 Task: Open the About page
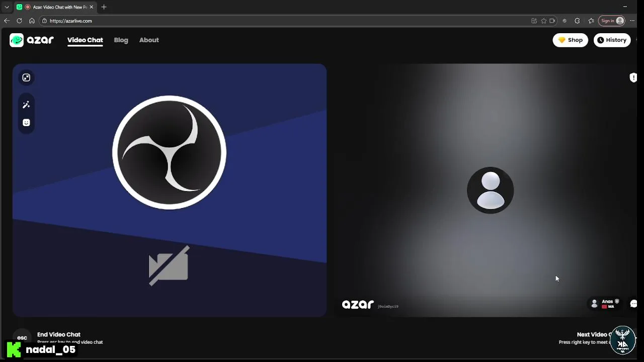click(x=149, y=40)
